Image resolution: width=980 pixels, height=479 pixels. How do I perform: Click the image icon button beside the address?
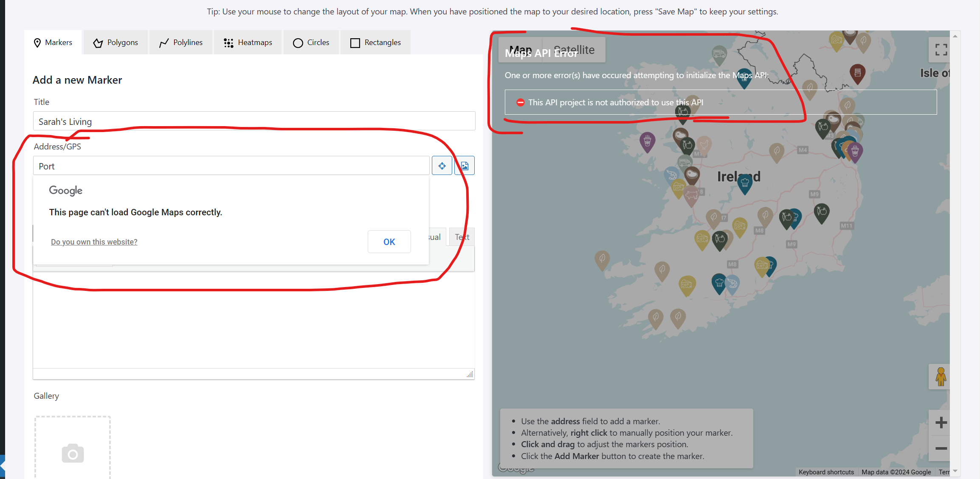(465, 166)
